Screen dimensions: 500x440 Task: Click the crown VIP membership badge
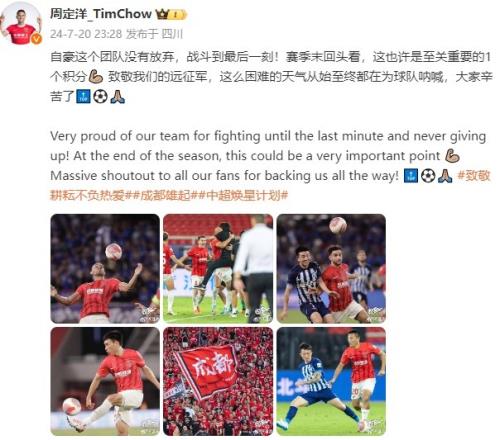tap(171, 14)
